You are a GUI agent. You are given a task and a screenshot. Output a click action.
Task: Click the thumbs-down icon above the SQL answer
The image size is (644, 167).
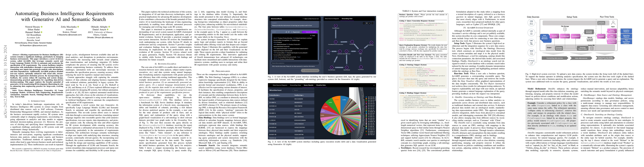[289, 32]
